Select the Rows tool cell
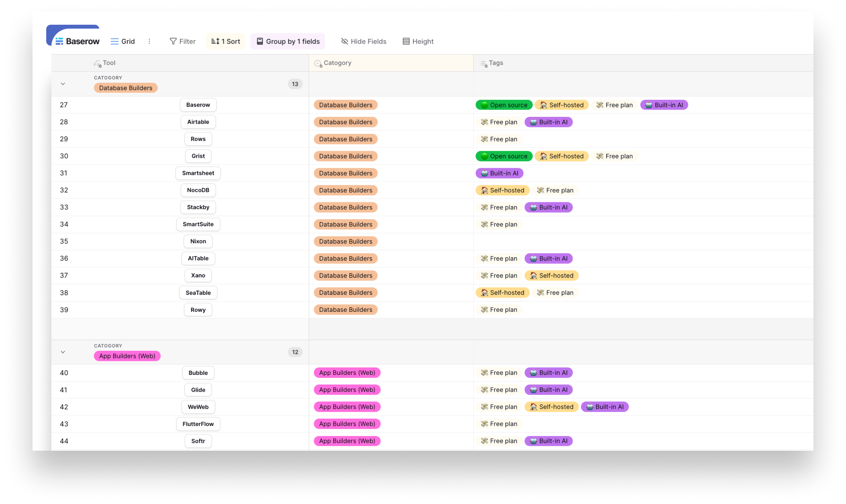The image size is (846, 504). point(198,139)
